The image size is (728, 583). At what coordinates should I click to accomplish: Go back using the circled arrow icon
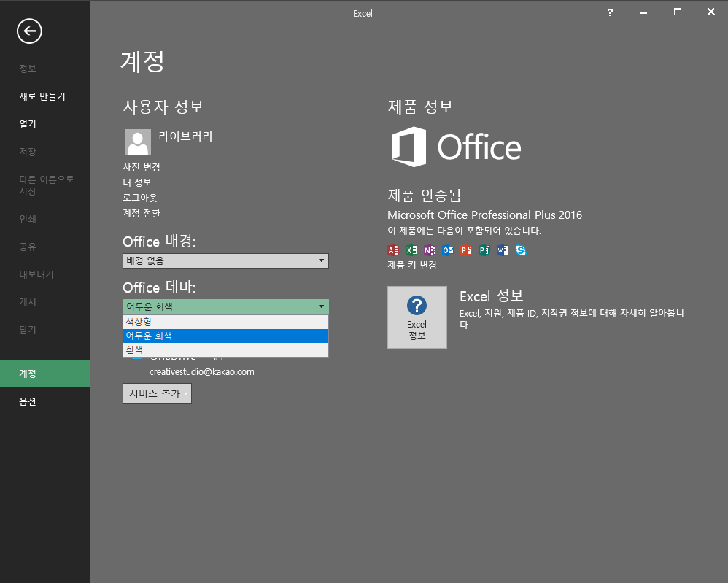coord(29,31)
